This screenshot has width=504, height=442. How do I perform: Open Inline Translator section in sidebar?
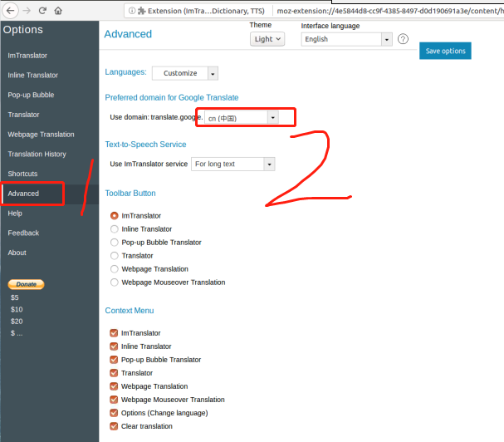33,76
